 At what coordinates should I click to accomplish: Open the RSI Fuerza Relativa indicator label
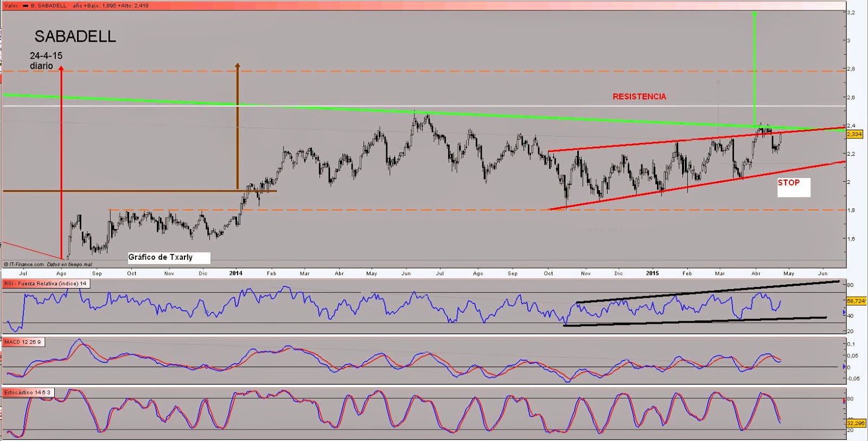tap(46, 284)
